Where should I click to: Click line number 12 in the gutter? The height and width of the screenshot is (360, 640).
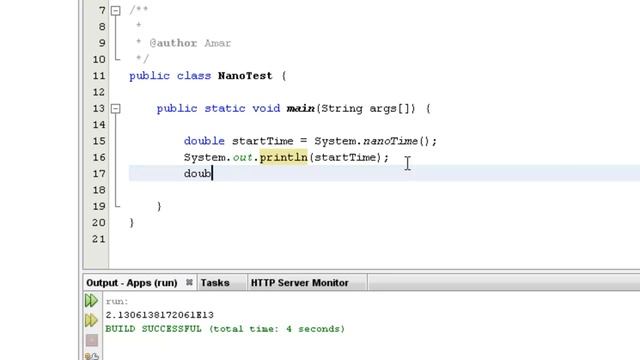(99, 92)
